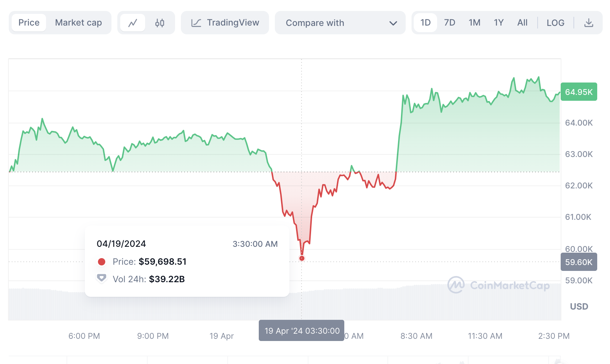The height and width of the screenshot is (364, 610).
Task: Select the line chart icon
Action: point(133,22)
